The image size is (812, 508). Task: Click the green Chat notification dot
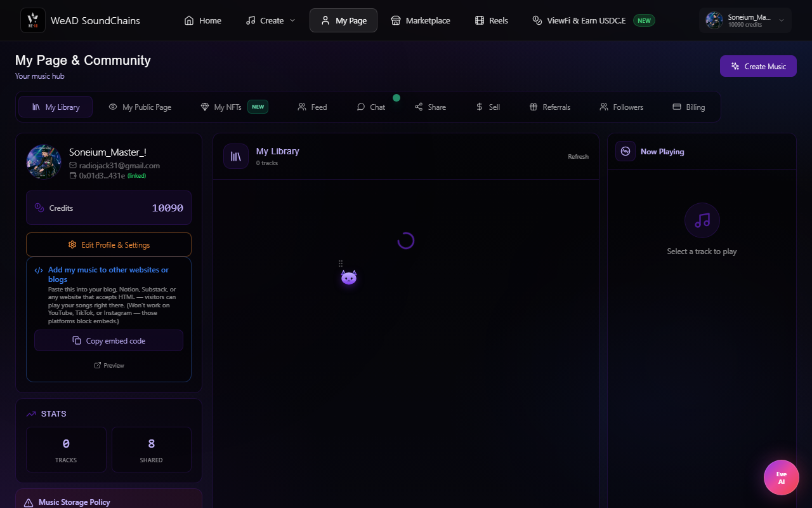point(396,98)
